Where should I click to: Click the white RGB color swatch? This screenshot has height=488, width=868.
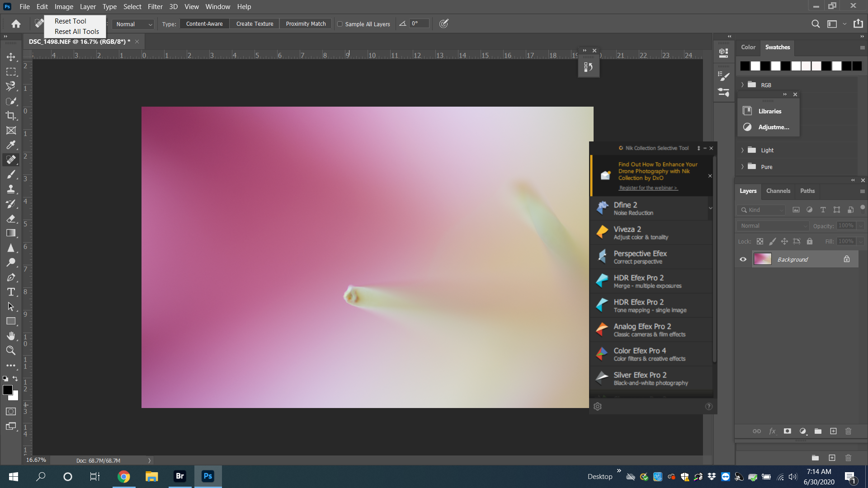click(754, 66)
